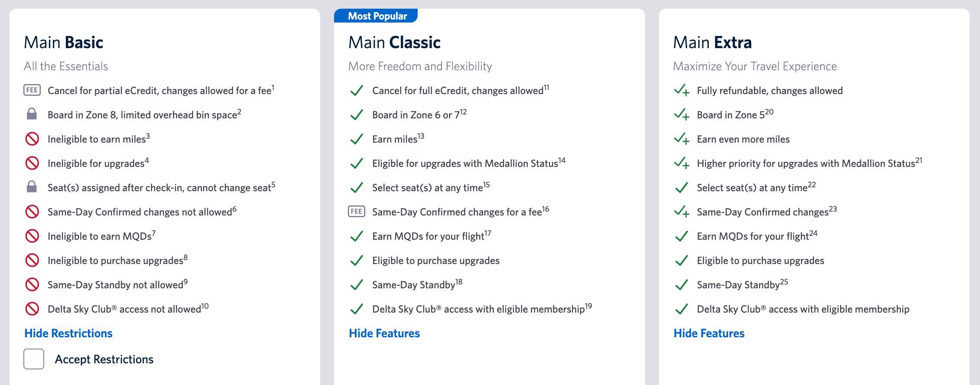Click the FEE icon for Same-Day Confirmed changes

tap(357, 212)
